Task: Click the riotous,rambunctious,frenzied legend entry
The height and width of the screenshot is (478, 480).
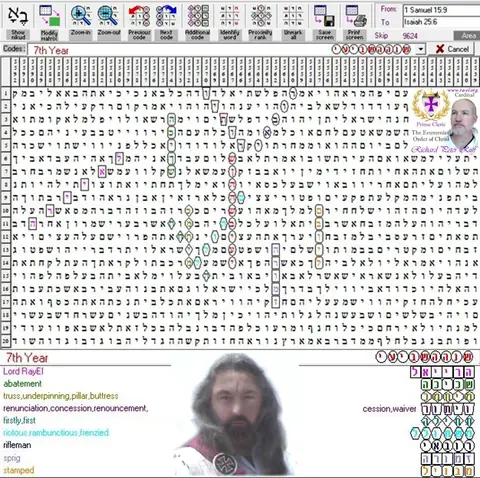Action: click(x=56, y=433)
